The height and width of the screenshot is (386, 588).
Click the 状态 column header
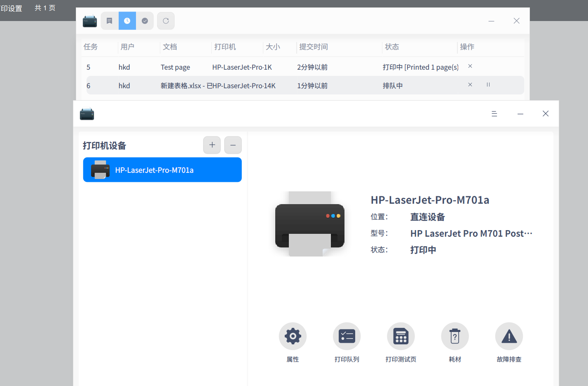(x=392, y=47)
